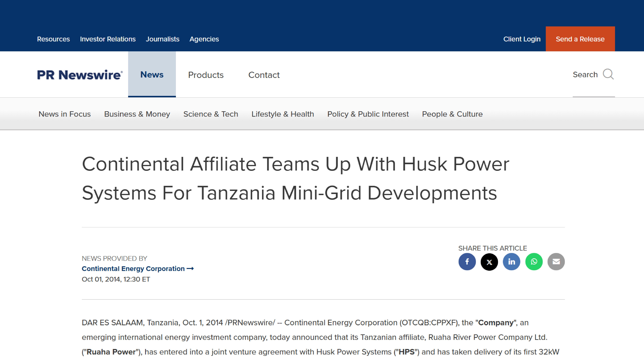Select News in Focus category
The width and height of the screenshot is (644, 362).
65,114
